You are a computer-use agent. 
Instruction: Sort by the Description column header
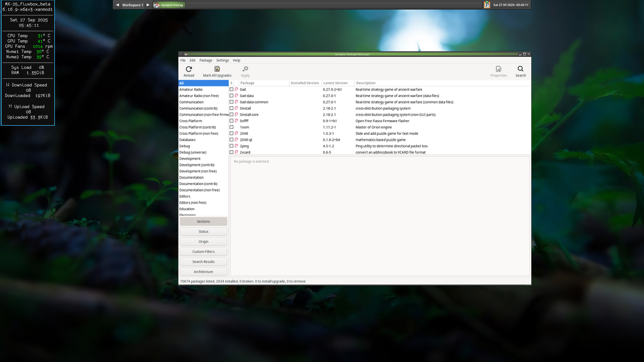442,83
